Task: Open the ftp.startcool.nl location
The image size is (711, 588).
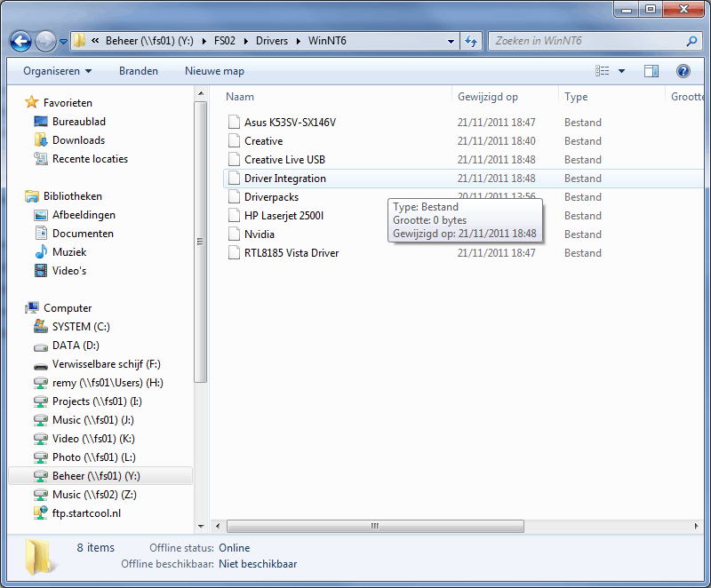Action: 86,513
